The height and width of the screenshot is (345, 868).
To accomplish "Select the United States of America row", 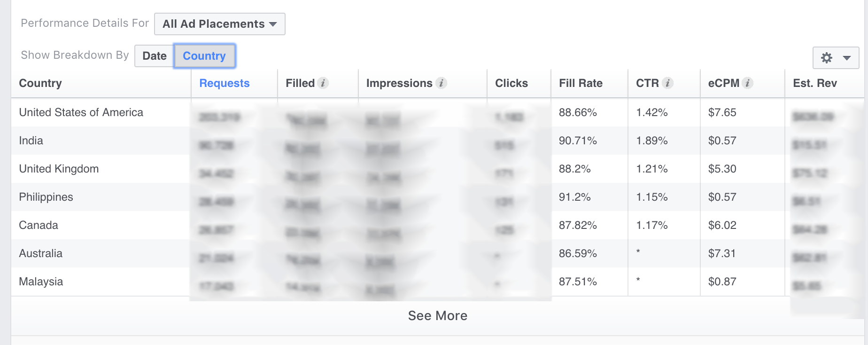I will tap(81, 112).
